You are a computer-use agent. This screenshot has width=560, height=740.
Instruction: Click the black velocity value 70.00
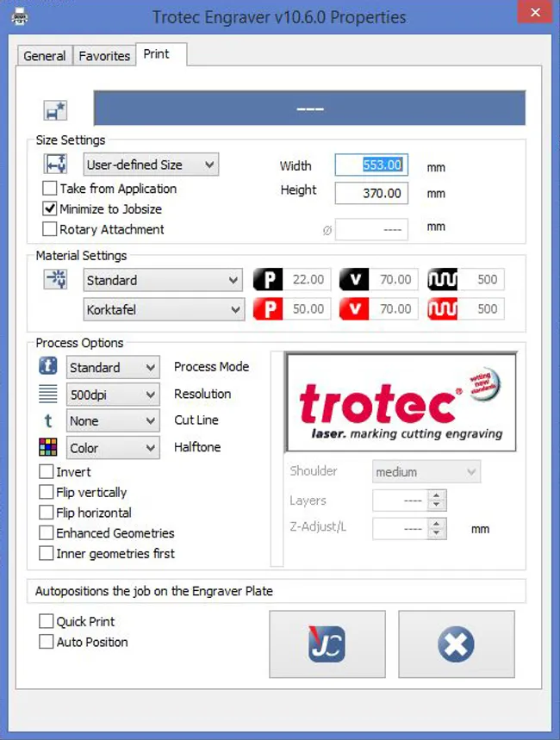(x=394, y=279)
